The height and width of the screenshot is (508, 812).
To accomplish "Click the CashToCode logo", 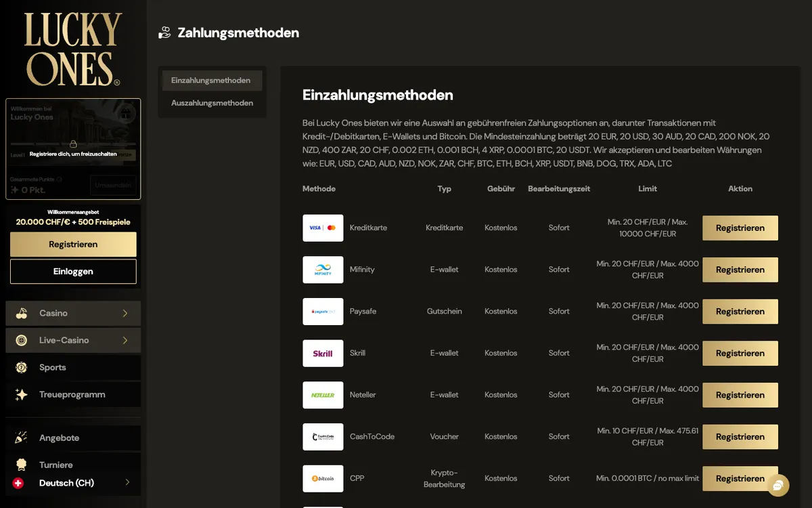I will tap(323, 437).
